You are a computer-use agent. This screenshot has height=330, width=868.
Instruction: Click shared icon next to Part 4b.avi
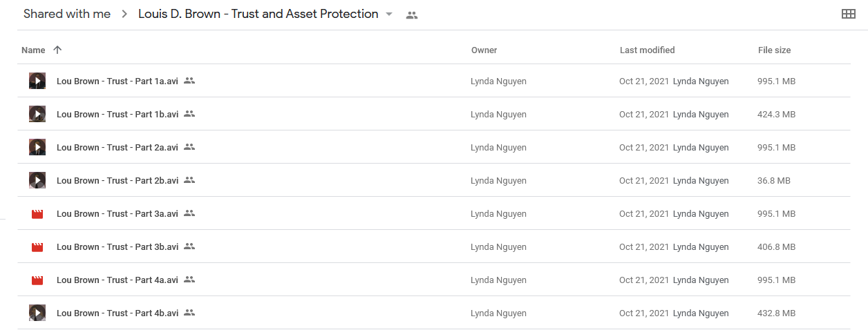click(189, 313)
